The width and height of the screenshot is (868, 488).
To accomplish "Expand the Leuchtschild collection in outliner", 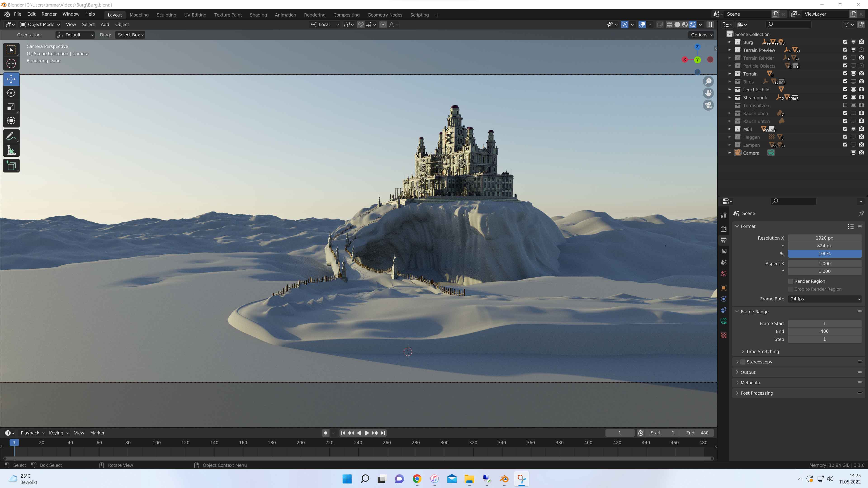I will (729, 90).
